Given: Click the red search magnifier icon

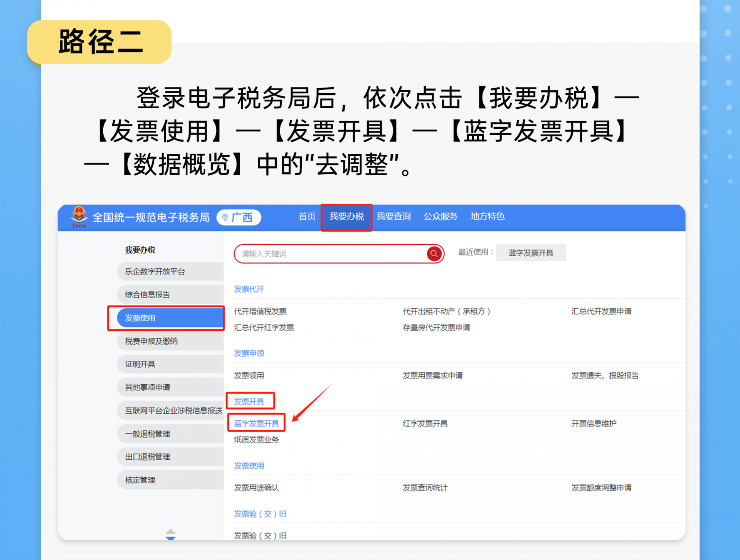Looking at the screenshot, I should [x=435, y=254].
